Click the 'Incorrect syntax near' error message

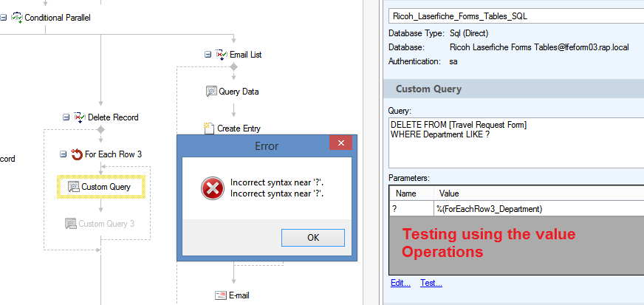coord(277,187)
